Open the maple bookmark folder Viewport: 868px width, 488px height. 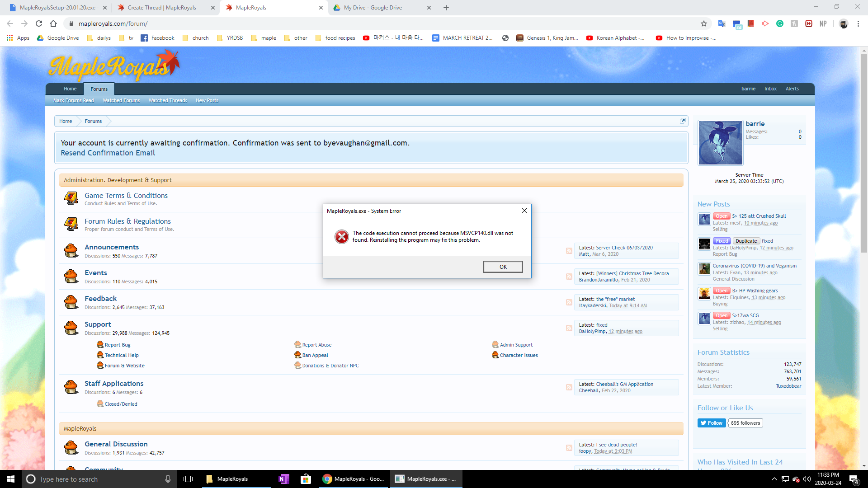[264, 38]
